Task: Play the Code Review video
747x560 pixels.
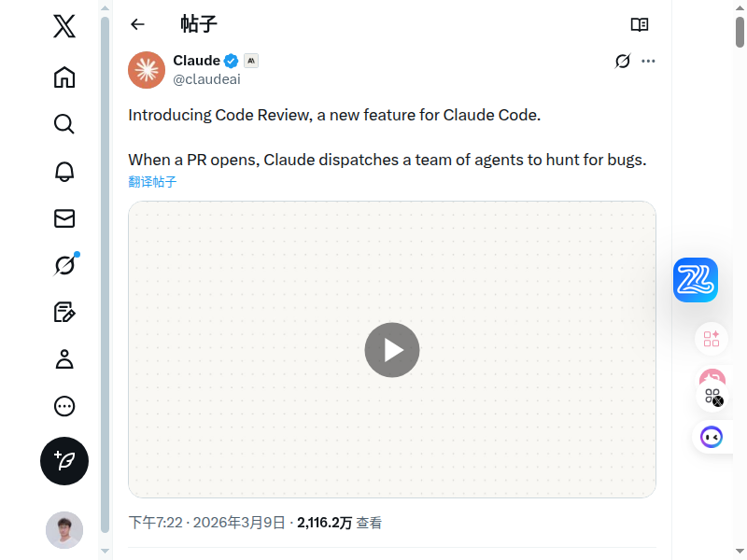Action: [392, 350]
